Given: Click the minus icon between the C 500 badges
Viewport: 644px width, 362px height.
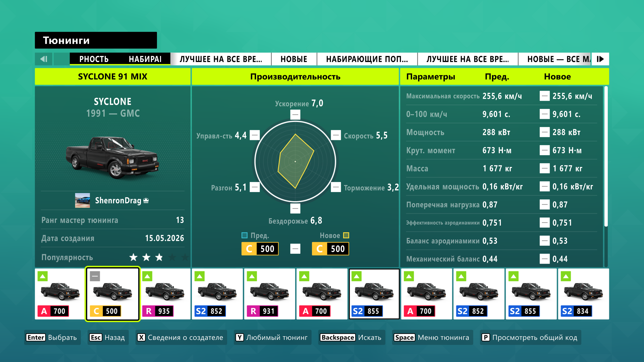Looking at the screenshot, I should click(x=295, y=249).
